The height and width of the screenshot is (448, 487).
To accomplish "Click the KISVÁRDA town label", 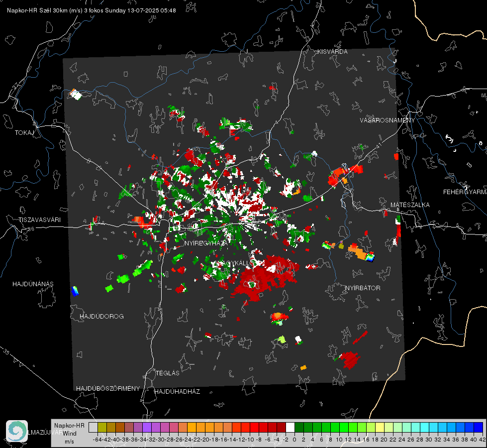I will (332, 52).
